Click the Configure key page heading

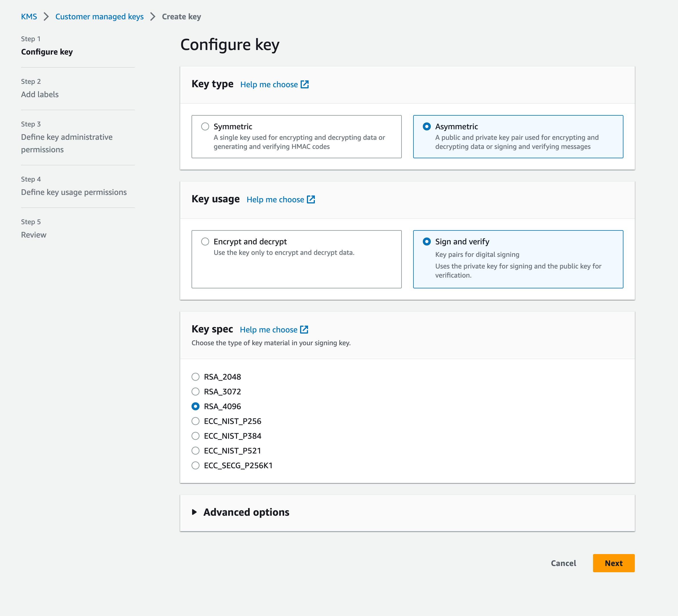[230, 45]
